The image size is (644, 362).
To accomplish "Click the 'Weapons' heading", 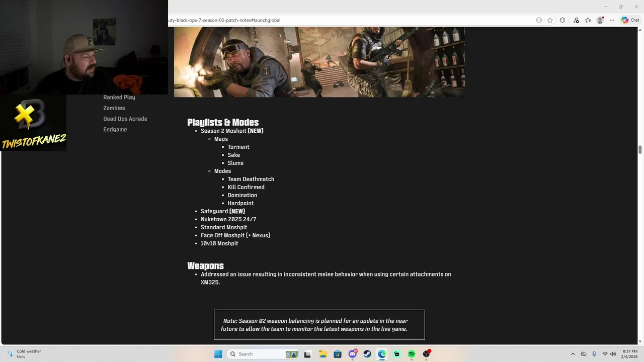I will 205,266.
